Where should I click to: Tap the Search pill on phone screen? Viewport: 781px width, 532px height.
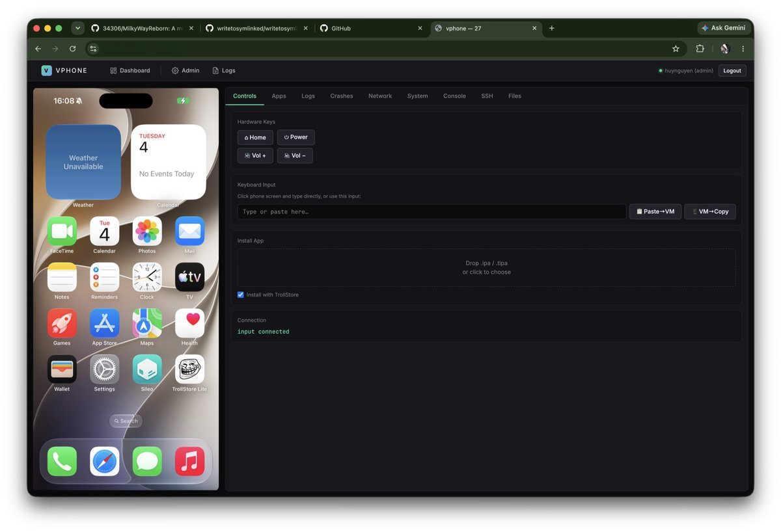click(126, 421)
